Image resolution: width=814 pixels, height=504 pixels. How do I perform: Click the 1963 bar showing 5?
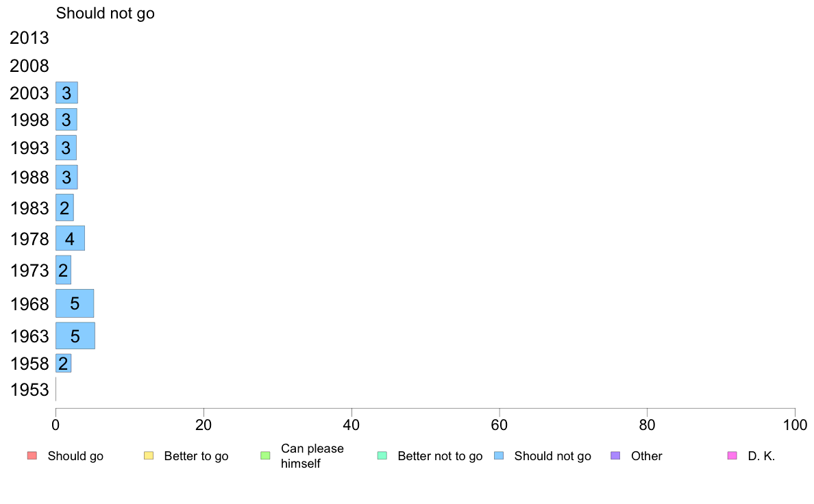(x=75, y=336)
